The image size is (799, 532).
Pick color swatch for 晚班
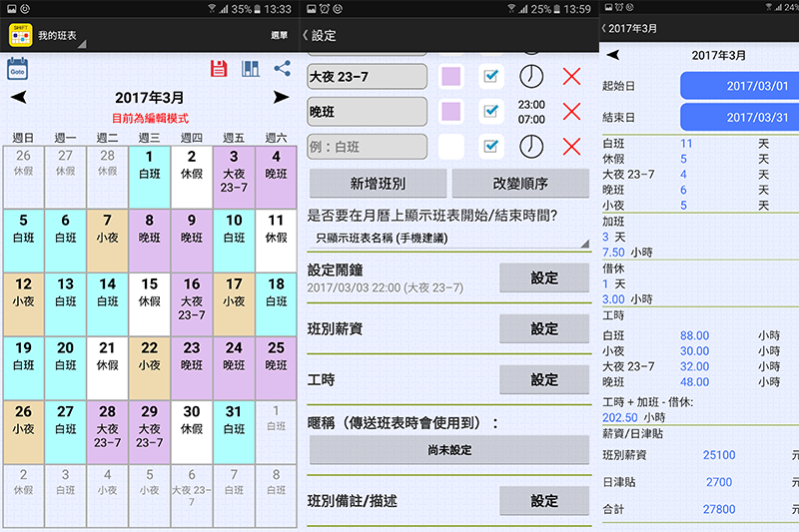(451, 112)
